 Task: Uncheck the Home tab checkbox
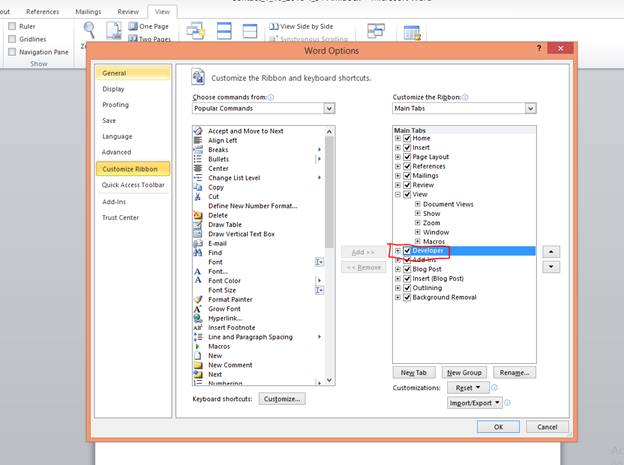coord(407,138)
